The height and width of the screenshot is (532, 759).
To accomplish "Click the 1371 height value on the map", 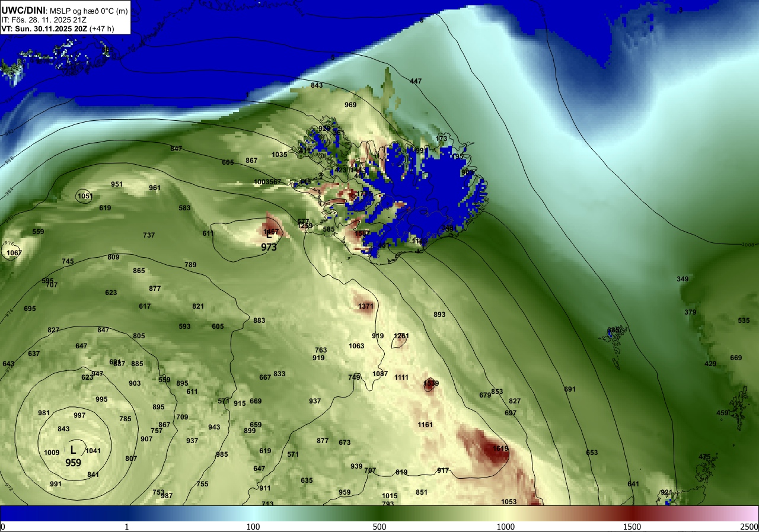I will click(x=366, y=306).
